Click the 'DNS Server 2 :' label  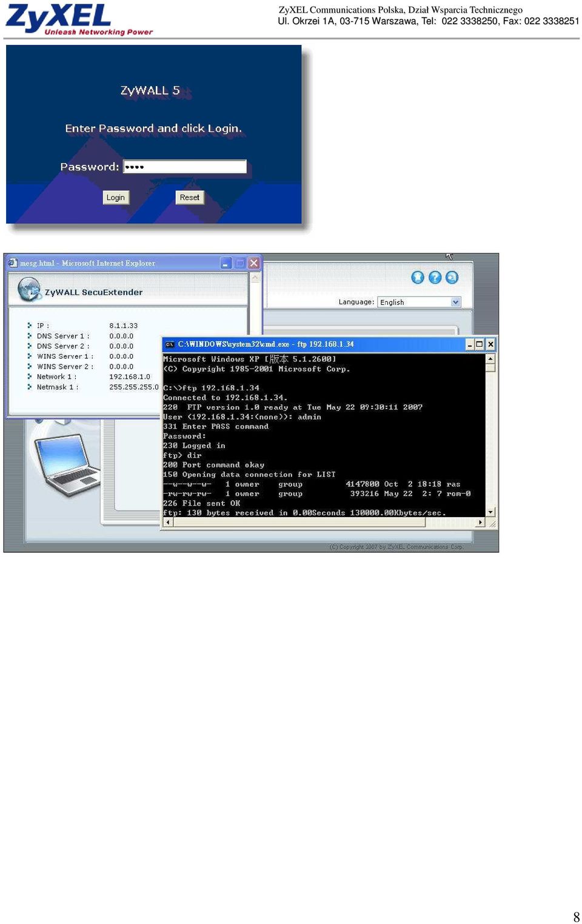click(x=63, y=346)
